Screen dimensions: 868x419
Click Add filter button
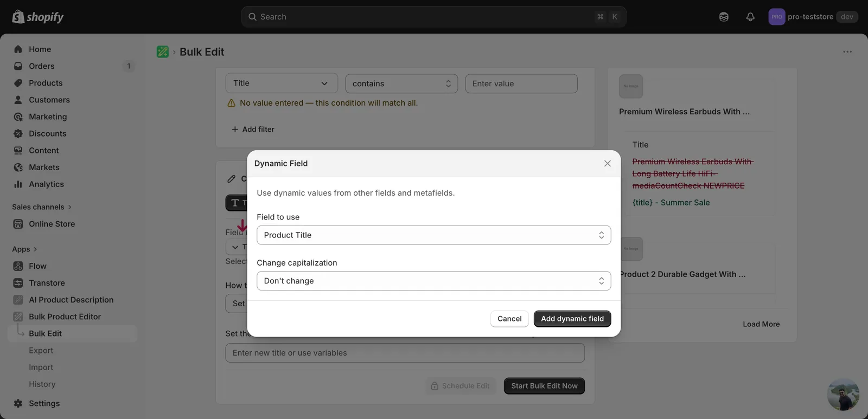(x=253, y=129)
